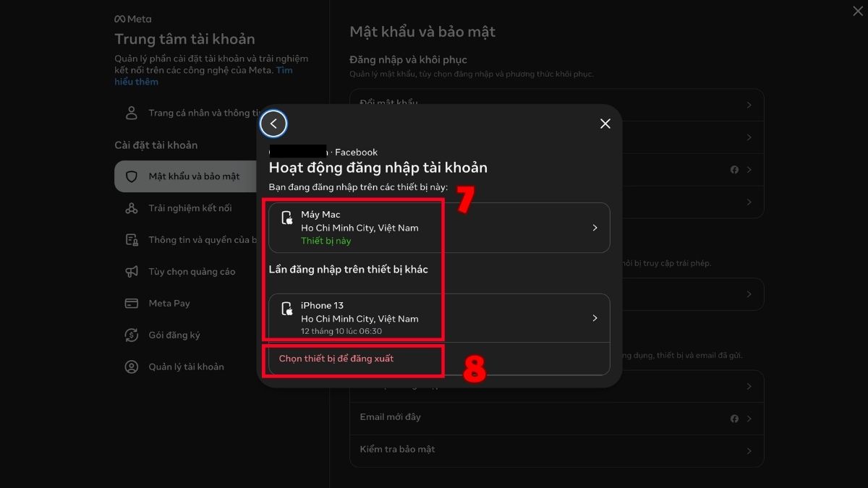Click the shield icon beside Mật khẩu
The width and height of the screenshot is (868, 488).
131,176
